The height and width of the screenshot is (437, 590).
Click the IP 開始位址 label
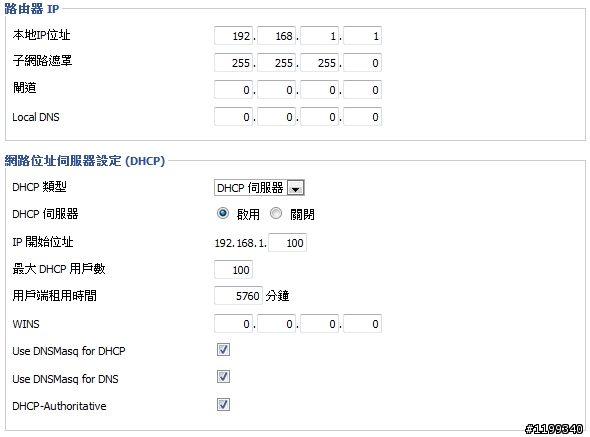coord(43,242)
